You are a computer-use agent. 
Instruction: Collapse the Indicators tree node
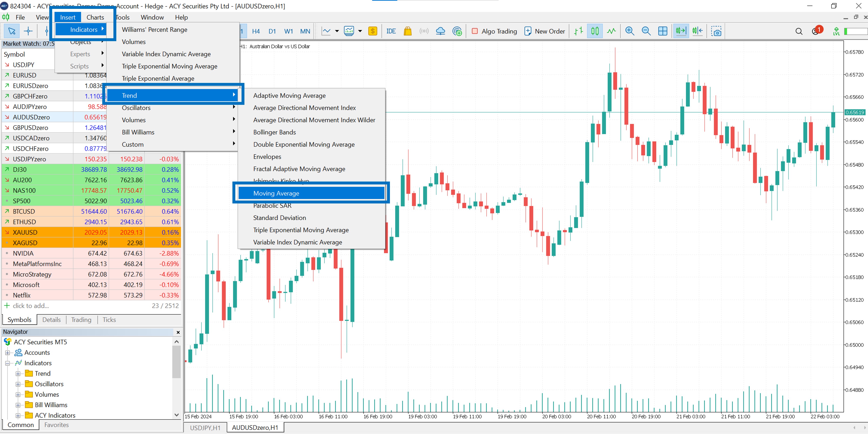7,363
